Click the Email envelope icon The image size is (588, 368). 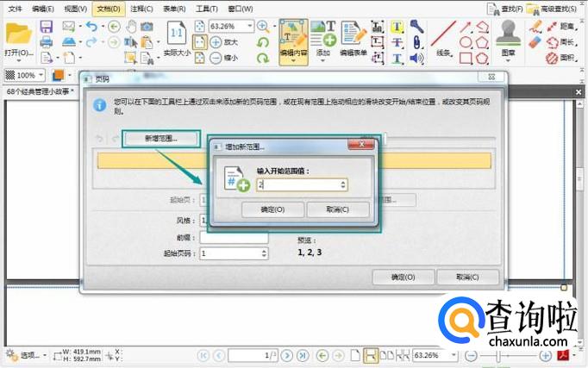68,26
